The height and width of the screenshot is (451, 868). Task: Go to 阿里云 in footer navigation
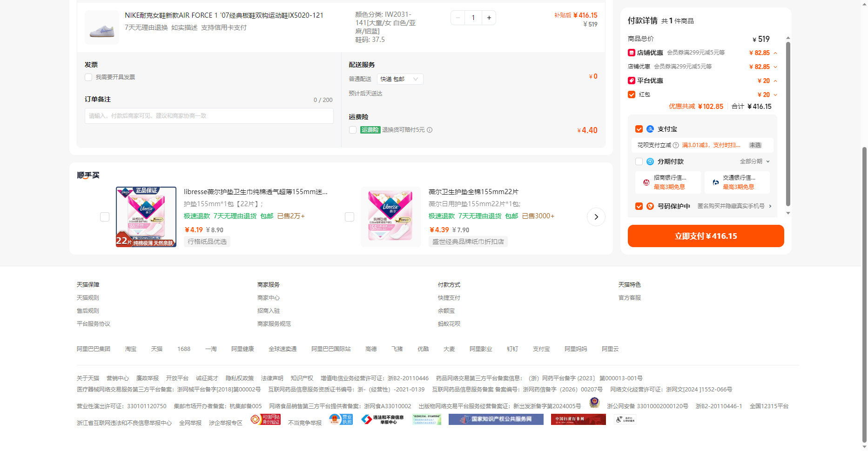pyautogui.click(x=610, y=349)
